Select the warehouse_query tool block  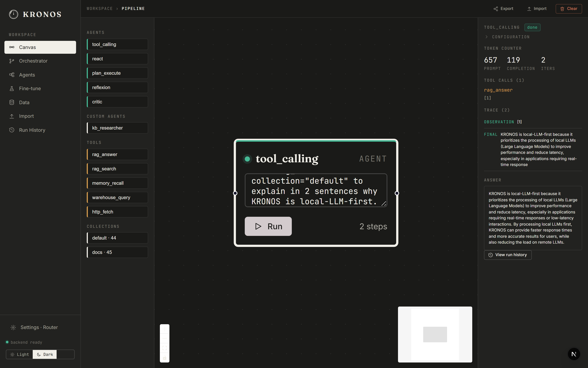[x=117, y=197]
